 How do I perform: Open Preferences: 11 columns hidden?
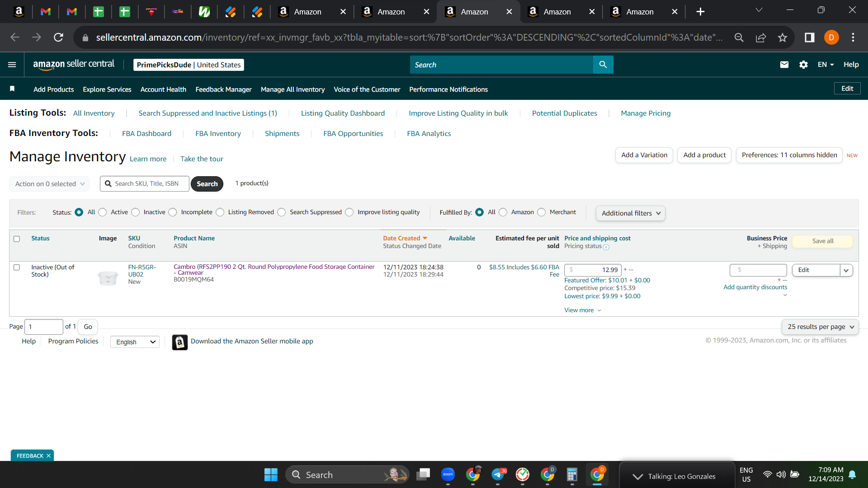pyautogui.click(x=789, y=155)
